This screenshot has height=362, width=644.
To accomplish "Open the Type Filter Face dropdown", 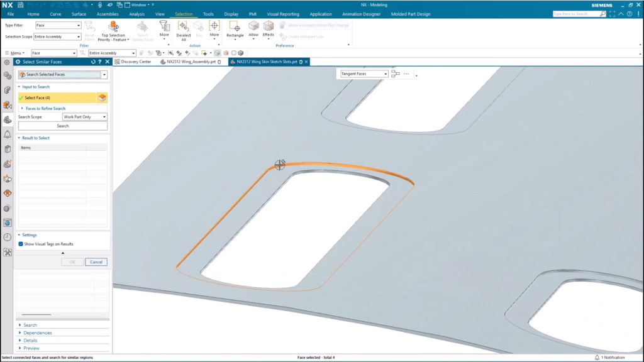I will pos(58,26).
